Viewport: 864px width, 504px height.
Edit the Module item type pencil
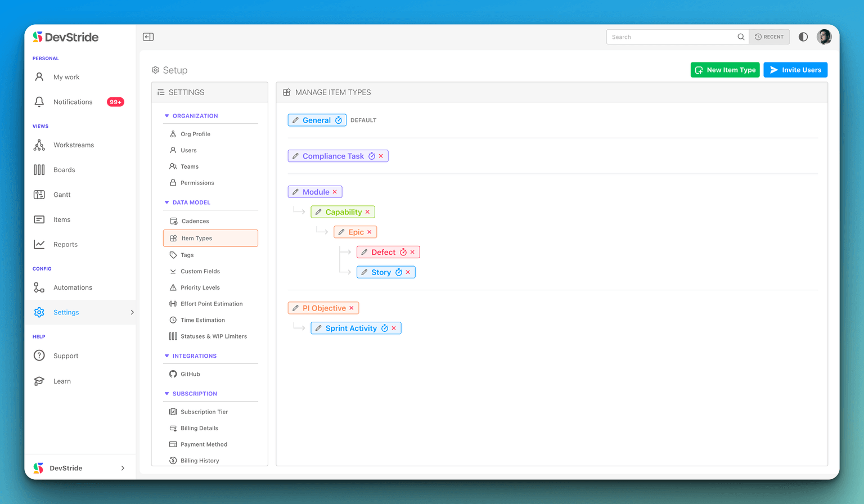tap(296, 192)
